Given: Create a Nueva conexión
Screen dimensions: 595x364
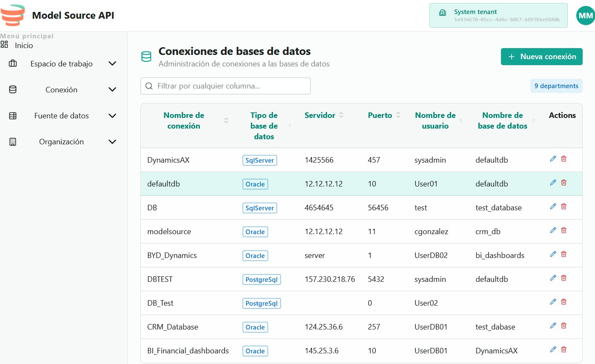Looking at the screenshot, I should coord(541,57).
